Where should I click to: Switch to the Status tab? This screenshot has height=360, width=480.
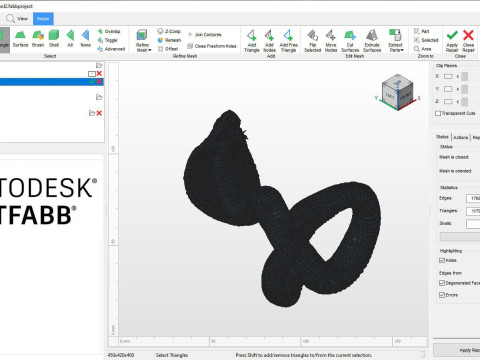coord(442,137)
